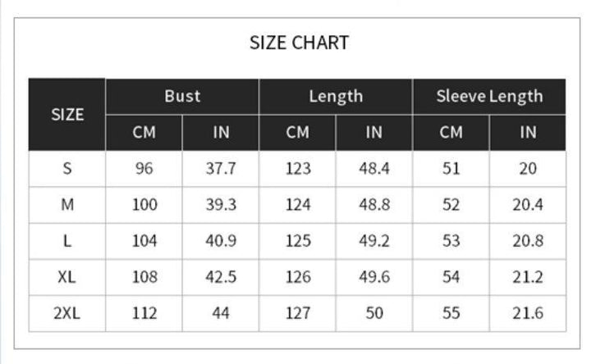Select the Sleeve Length column header

[489, 96]
